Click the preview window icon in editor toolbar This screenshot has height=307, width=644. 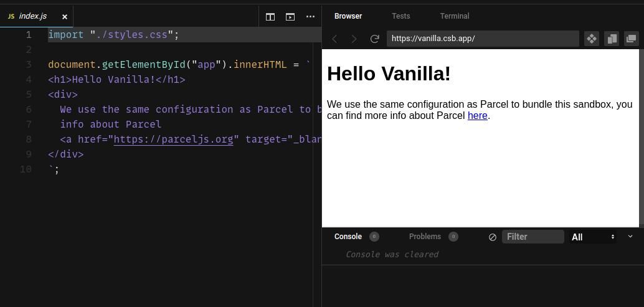click(x=290, y=17)
